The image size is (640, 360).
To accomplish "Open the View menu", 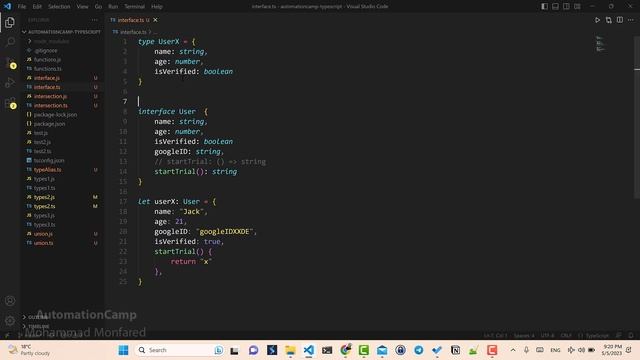I will tap(82, 7).
